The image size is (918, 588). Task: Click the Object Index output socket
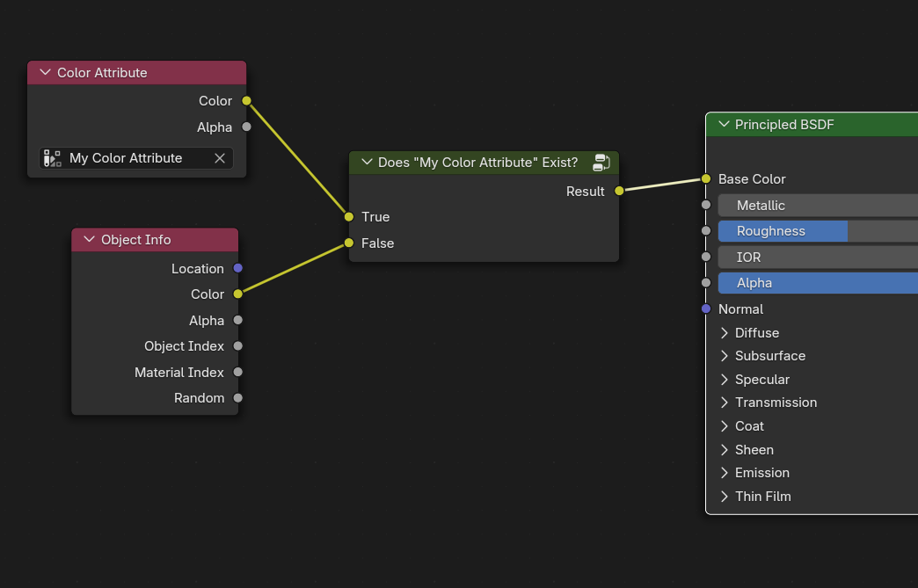coord(237,345)
